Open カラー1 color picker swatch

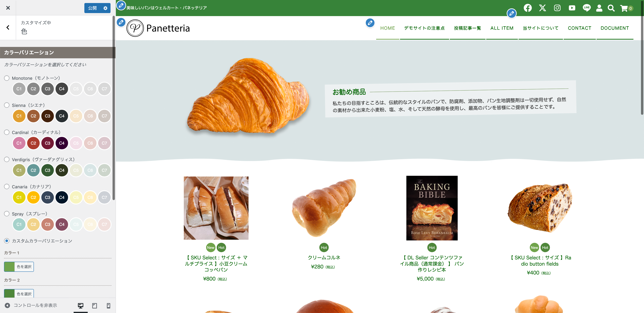click(x=10, y=267)
